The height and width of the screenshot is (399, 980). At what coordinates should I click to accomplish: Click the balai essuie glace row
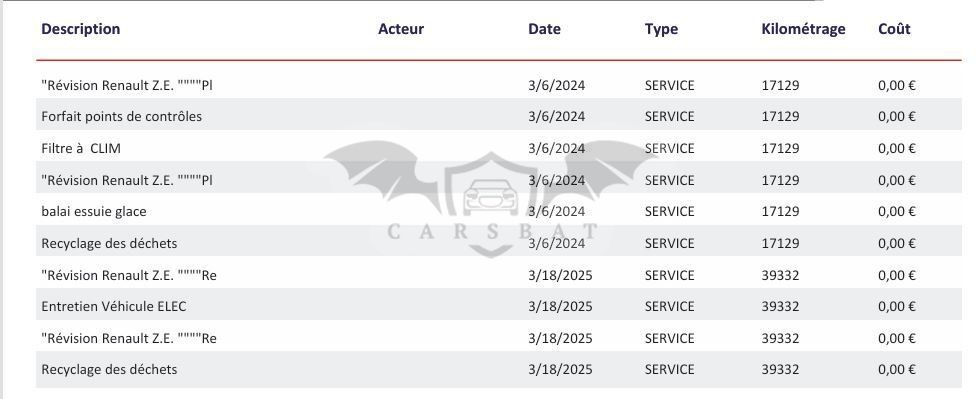coord(499,211)
